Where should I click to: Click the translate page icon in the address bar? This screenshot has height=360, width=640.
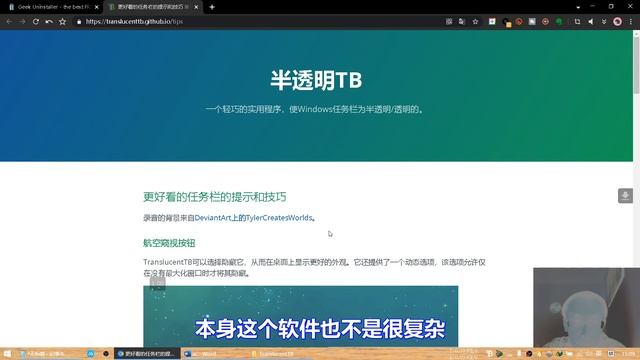pos(462,22)
